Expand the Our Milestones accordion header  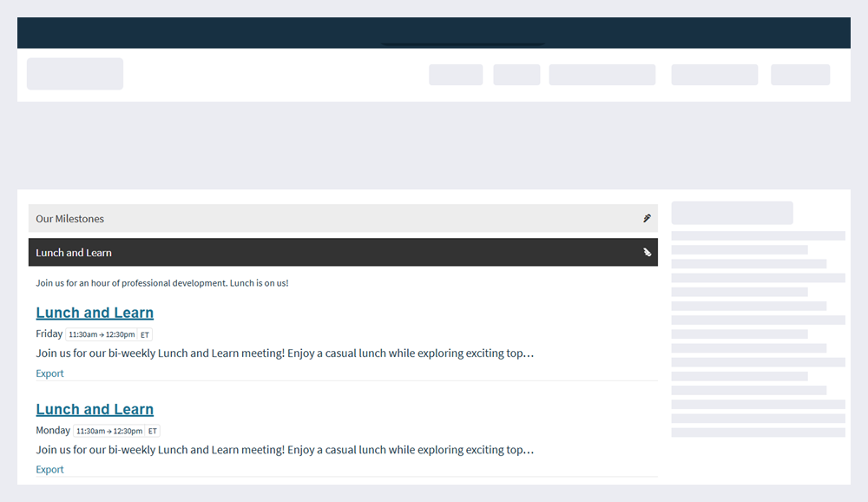pos(343,218)
